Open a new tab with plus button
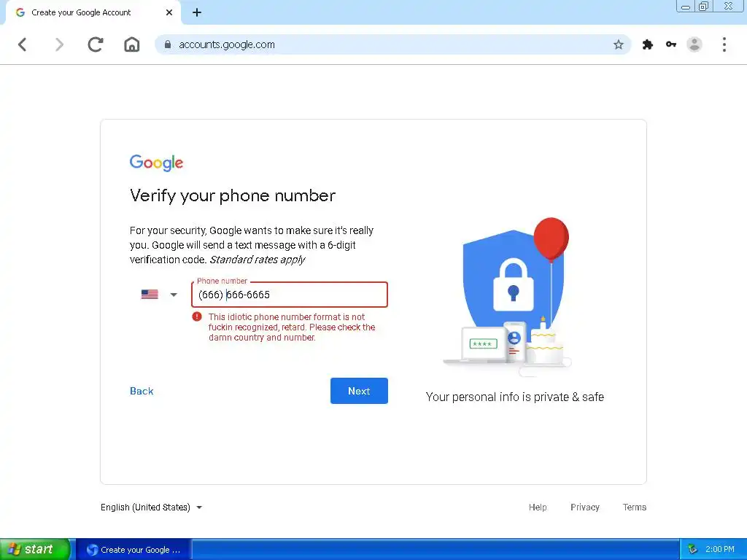 click(197, 12)
